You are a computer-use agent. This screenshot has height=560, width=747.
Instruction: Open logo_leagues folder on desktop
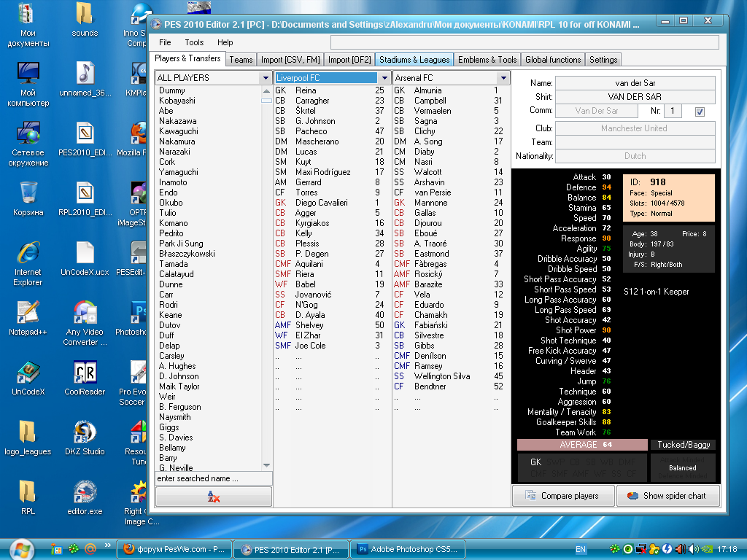(x=28, y=438)
